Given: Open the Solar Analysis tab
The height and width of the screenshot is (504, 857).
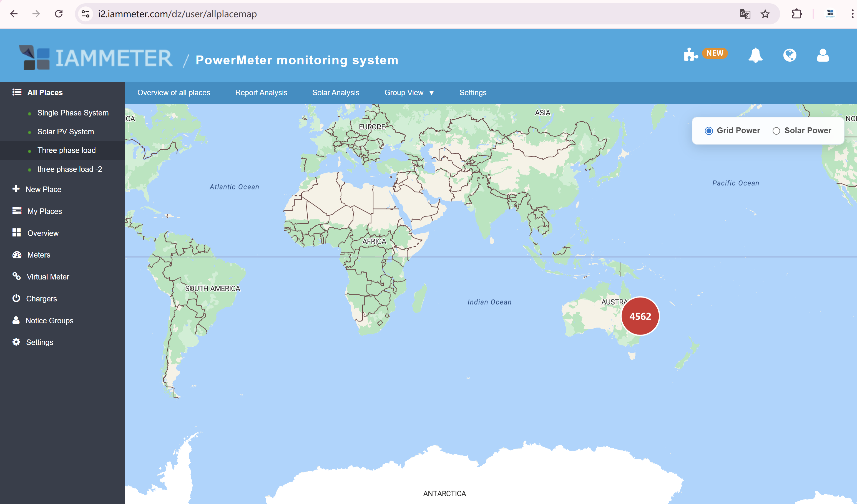Looking at the screenshot, I should (336, 92).
